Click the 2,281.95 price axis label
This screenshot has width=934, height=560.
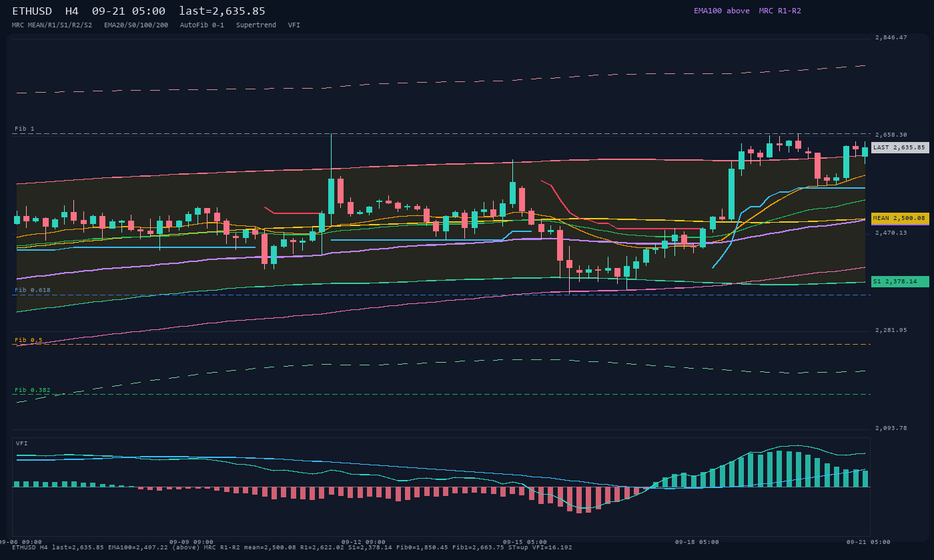coord(891,330)
